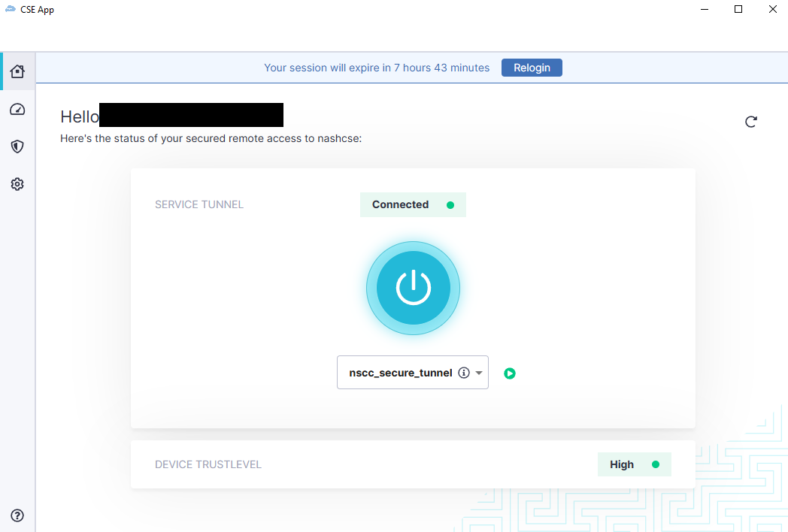Viewport: 788px width, 532px height.
Task: Click the Connected status badge
Action: (413, 204)
